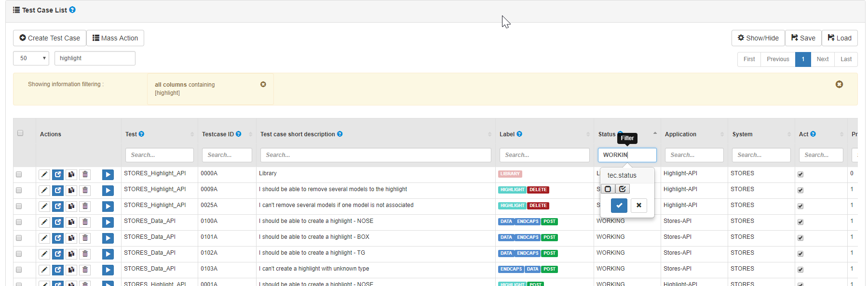This screenshot has width=868, height=286.
Task: Click Create Test Case button
Action: pos(50,38)
